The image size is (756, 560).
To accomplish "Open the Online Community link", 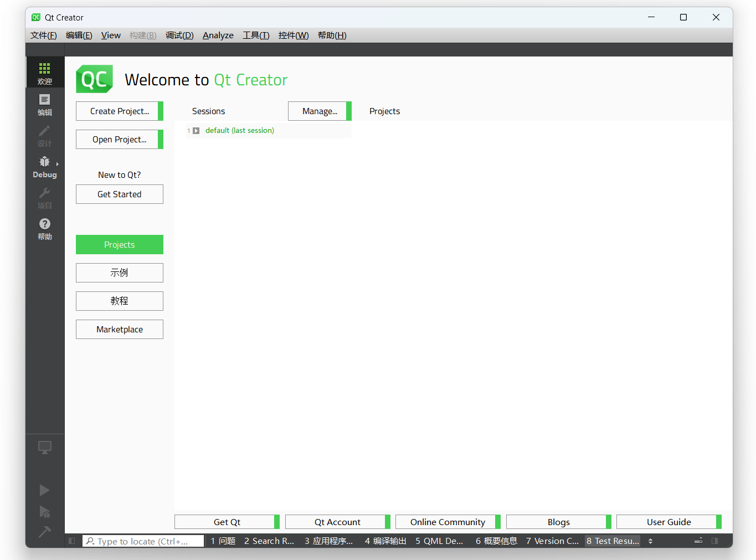I will 448,522.
